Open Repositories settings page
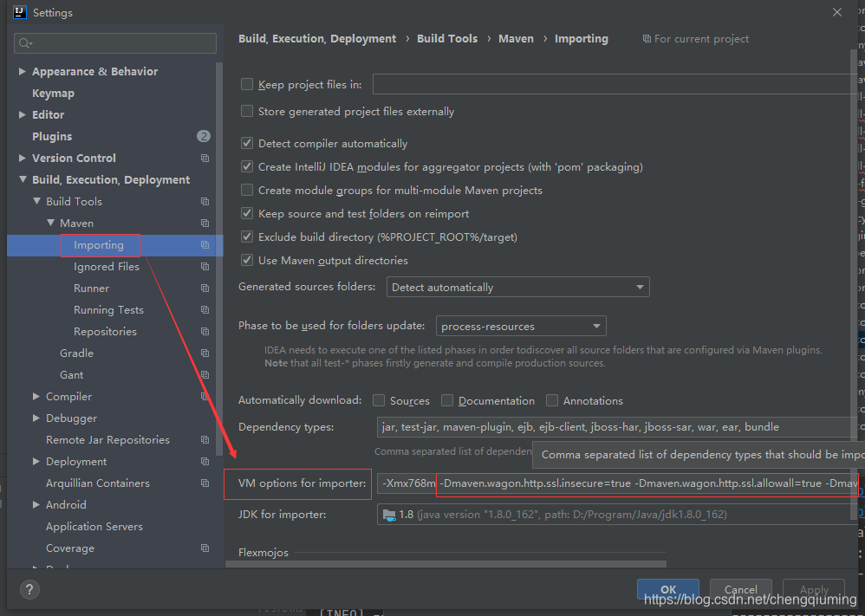The image size is (865, 616). 106,332
